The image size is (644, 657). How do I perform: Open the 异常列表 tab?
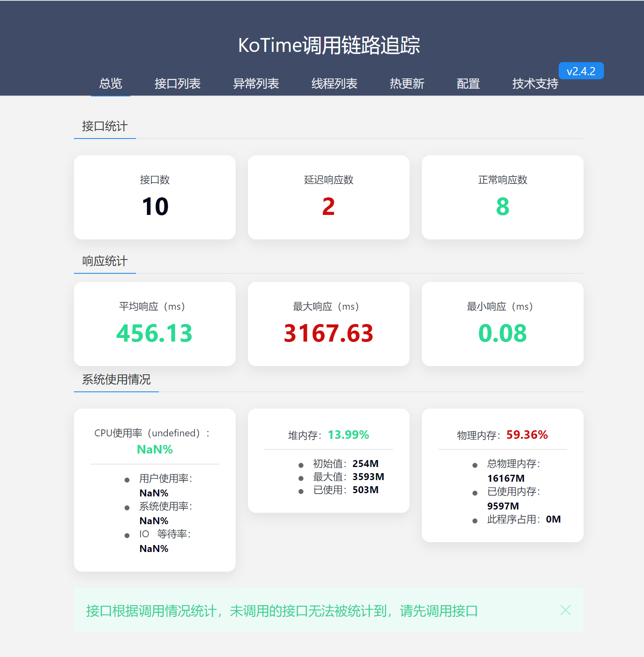(x=256, y=84)
